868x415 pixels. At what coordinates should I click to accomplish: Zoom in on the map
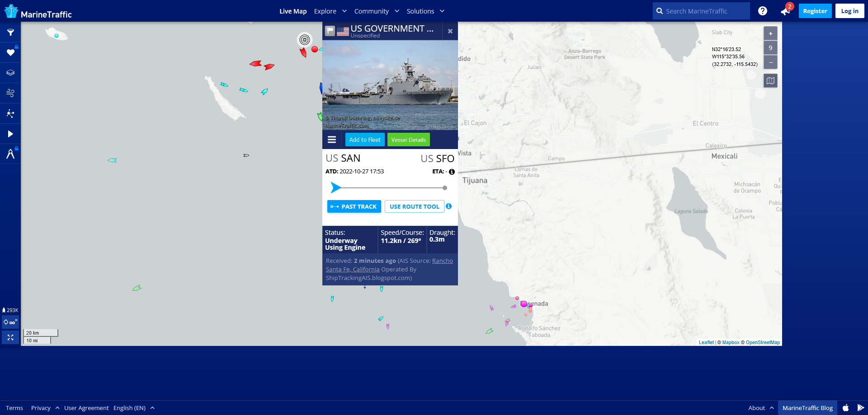click(x=770, y=33)
